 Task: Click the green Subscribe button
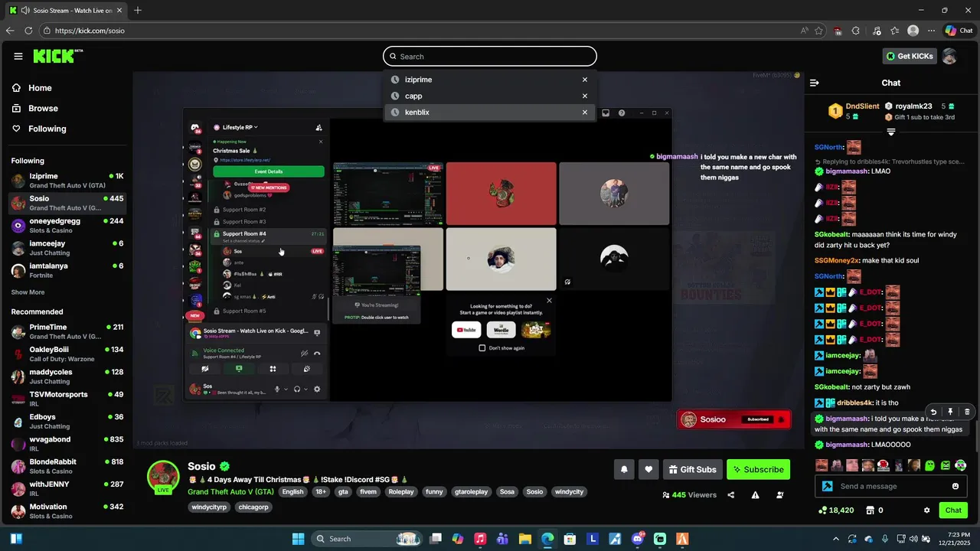click(758, 469)
